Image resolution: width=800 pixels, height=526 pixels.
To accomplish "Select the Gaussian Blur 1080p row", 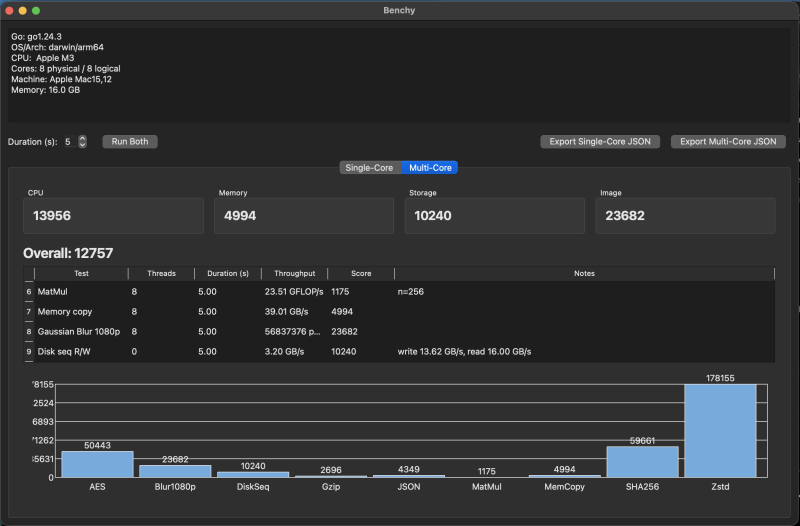I will click(399, 331).
